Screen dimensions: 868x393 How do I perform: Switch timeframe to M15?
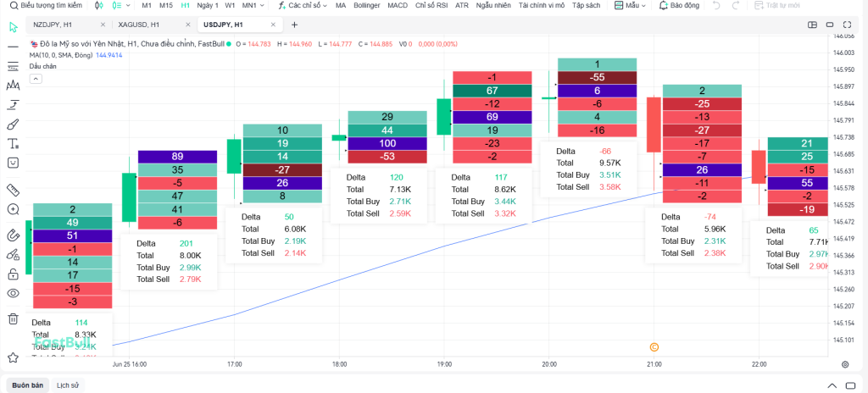point(166,5)
